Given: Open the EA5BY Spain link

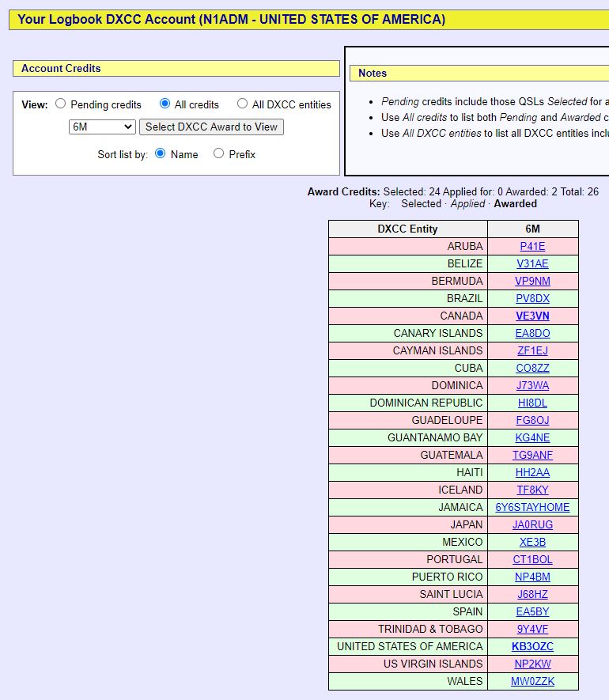Looking at the screenshot, I should point(532,612).
